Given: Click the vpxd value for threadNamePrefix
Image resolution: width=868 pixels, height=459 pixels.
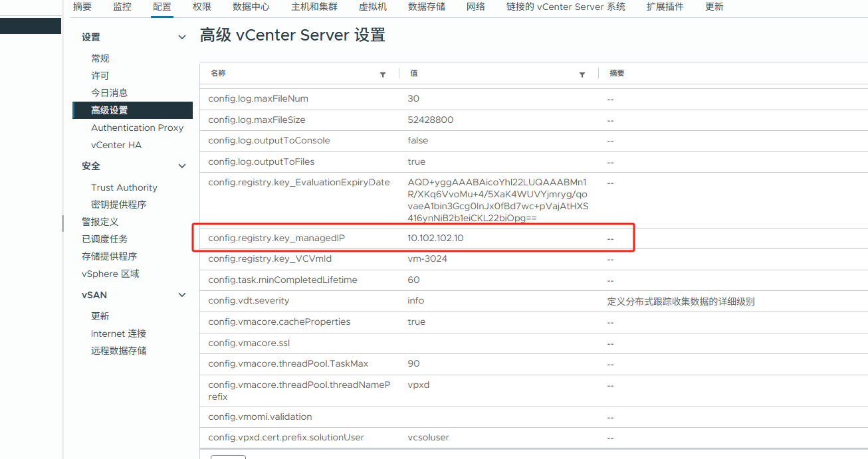Looking at the screenshot, I should [x=418, y=385].
